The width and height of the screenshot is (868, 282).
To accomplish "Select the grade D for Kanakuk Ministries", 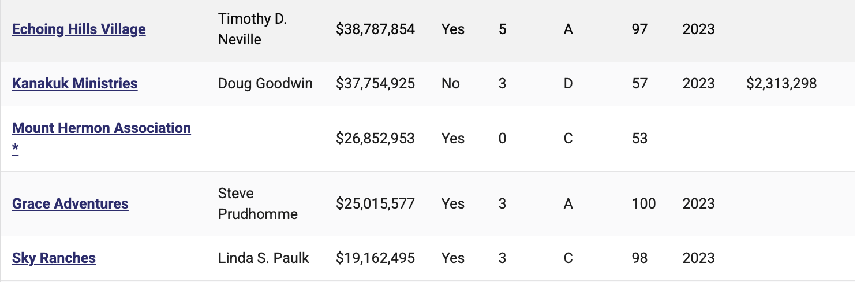I will tap(568, 83).
